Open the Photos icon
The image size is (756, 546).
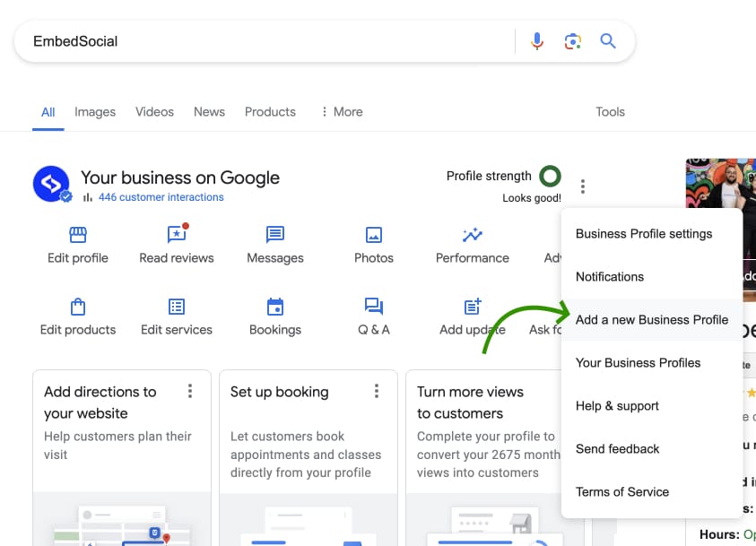pyautogui.click(x=374, y=235)
